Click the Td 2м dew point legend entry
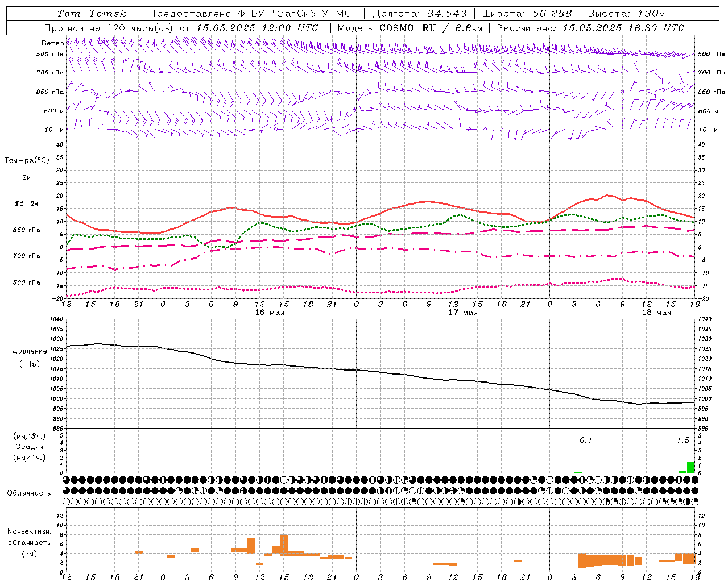The height and width of the screenshot is (582, 728). (x=26, y=203)
